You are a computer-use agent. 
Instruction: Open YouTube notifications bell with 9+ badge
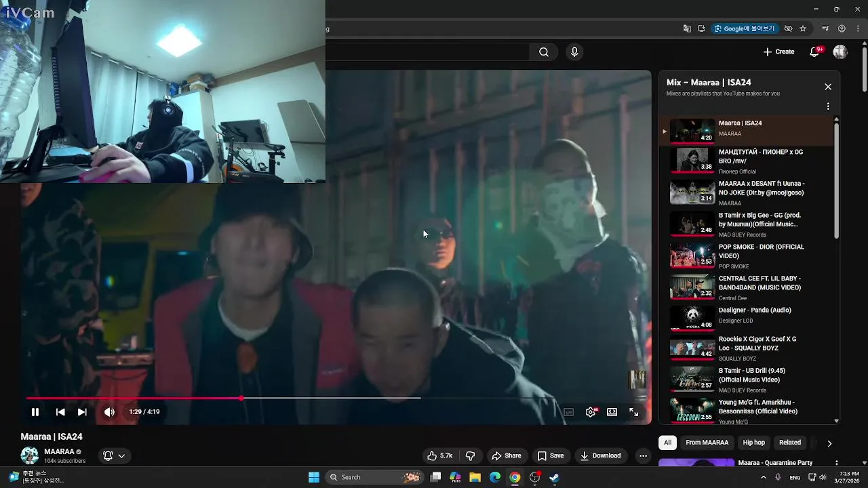coord(815,52)
